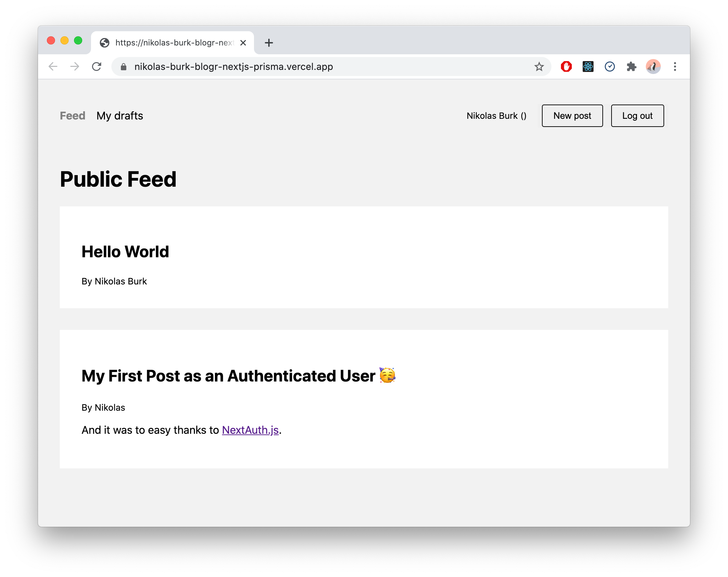Viewport: 728px width, 577px height.
Task: Open My drafts navigation link
Action: [x=120, y=116]
